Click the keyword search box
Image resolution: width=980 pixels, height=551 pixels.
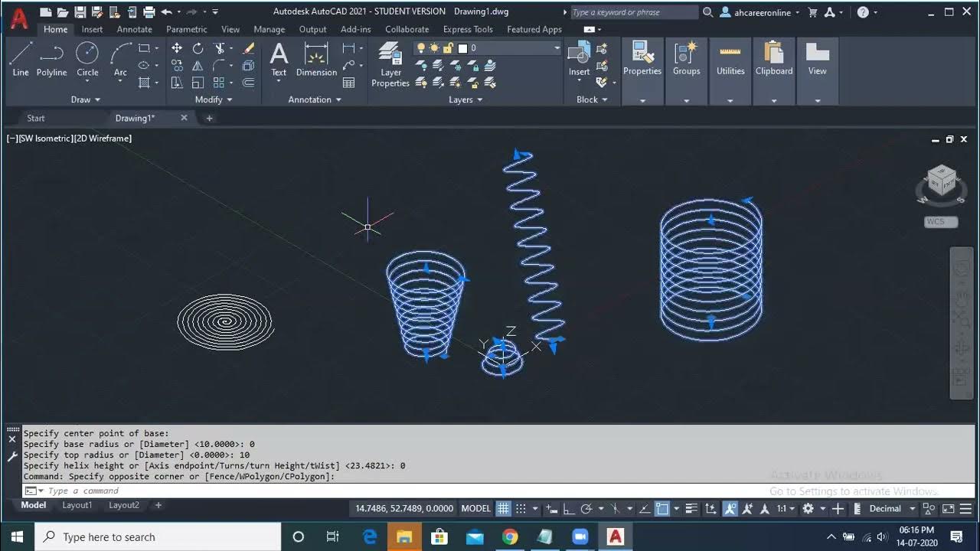click(x=634, y=12)
